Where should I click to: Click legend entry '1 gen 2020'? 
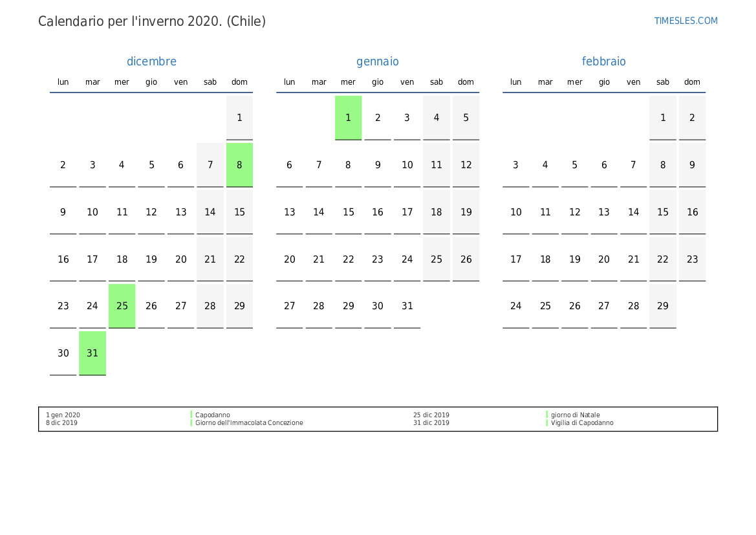(x=63, y=415)
